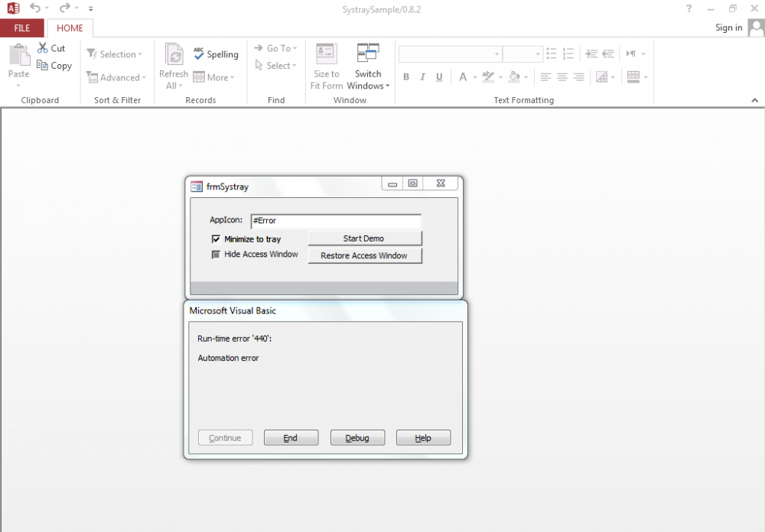Viewport: 765px width, 532px height.
Task: Toggle Bold formatting
Action: 406,77
